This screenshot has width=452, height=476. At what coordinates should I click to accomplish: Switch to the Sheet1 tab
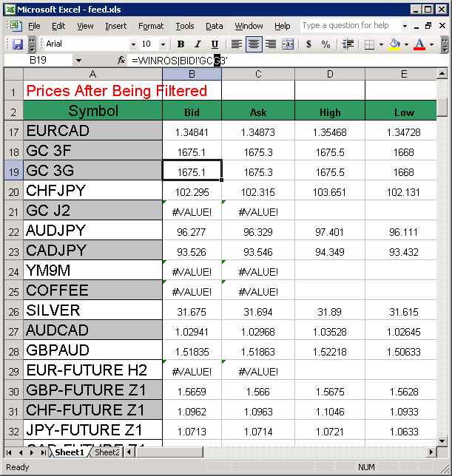[x=70, y=452]
